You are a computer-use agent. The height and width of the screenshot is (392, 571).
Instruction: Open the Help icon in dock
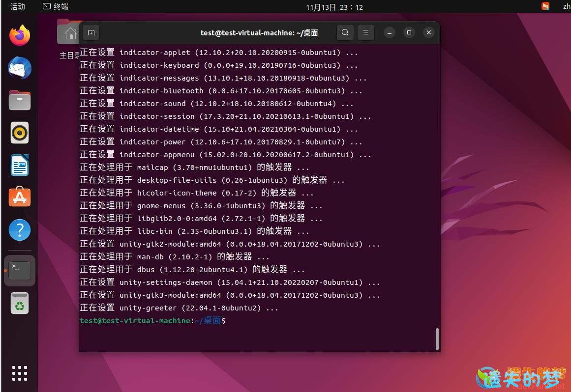(20, 230)
